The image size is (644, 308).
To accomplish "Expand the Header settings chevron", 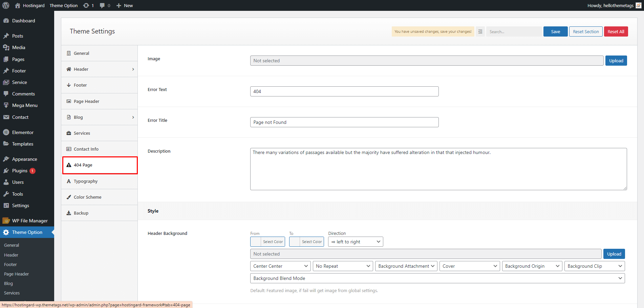I will coord(133,69).
